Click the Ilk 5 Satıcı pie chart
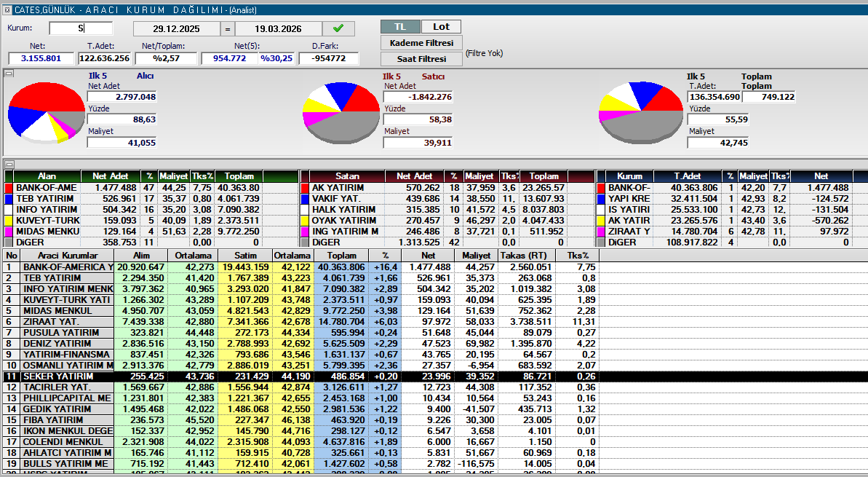 (341, 114)
